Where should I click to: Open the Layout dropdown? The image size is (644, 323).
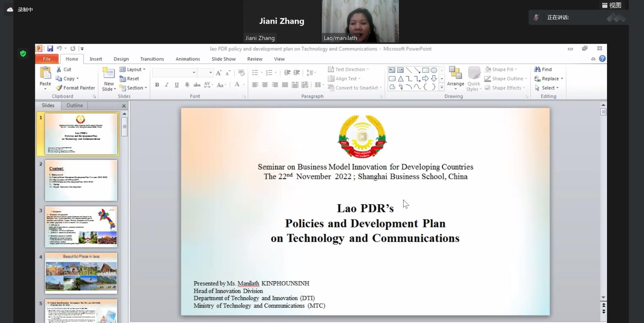pos(132,69)
